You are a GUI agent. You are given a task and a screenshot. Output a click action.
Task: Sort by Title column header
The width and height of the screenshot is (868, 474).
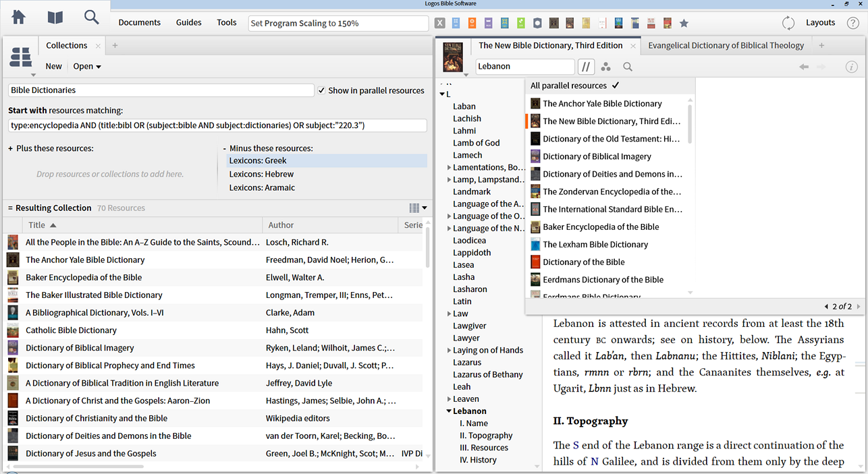click(142, 225)
